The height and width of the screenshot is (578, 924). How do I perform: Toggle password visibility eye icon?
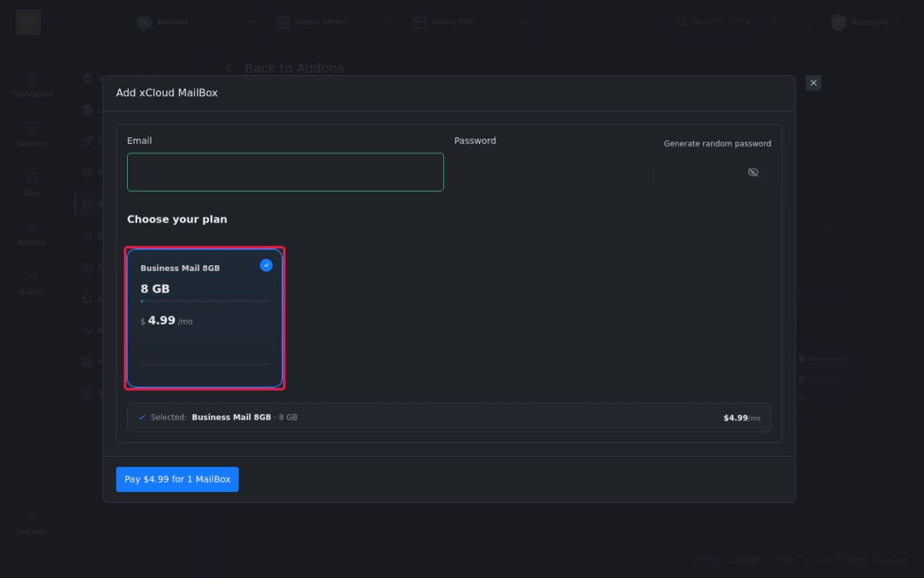click(753, 172)
